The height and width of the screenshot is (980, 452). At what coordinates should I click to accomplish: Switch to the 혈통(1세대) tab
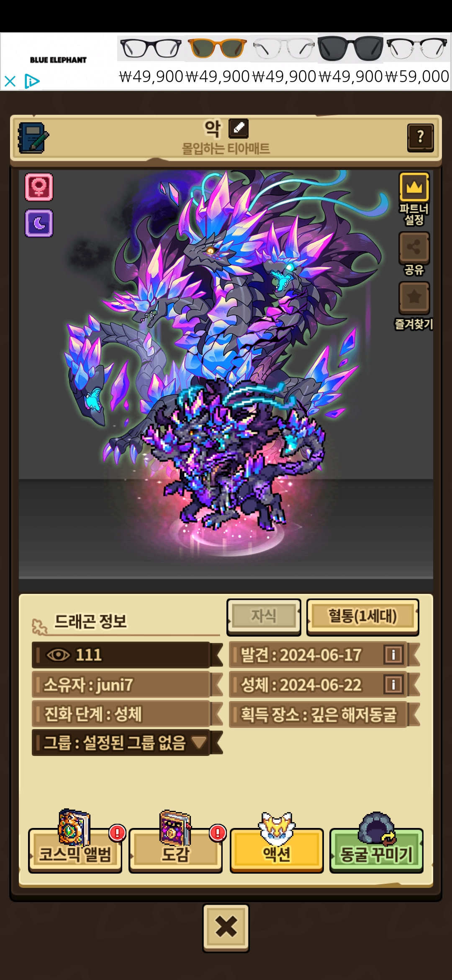[363, 616]
